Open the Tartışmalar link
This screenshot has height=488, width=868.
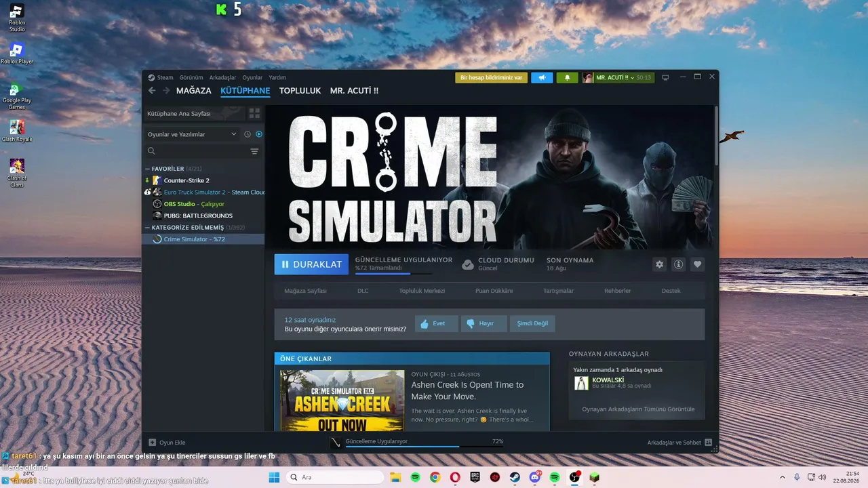[x=558, y=291]
